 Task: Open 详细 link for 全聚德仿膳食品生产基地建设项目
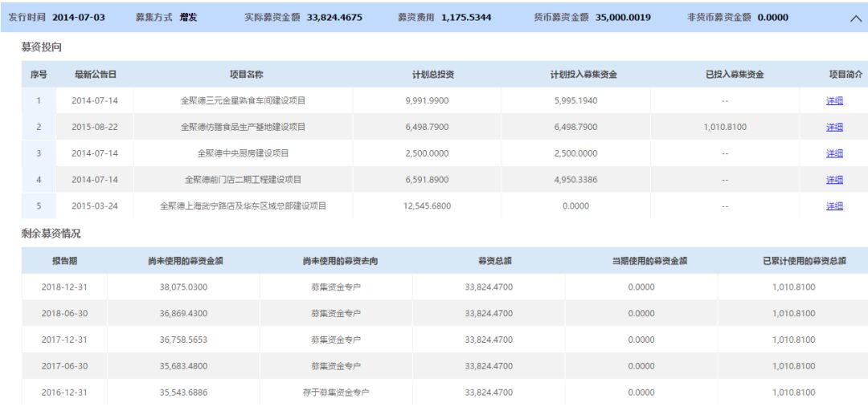pyautogui.click(x=834, y=127)
